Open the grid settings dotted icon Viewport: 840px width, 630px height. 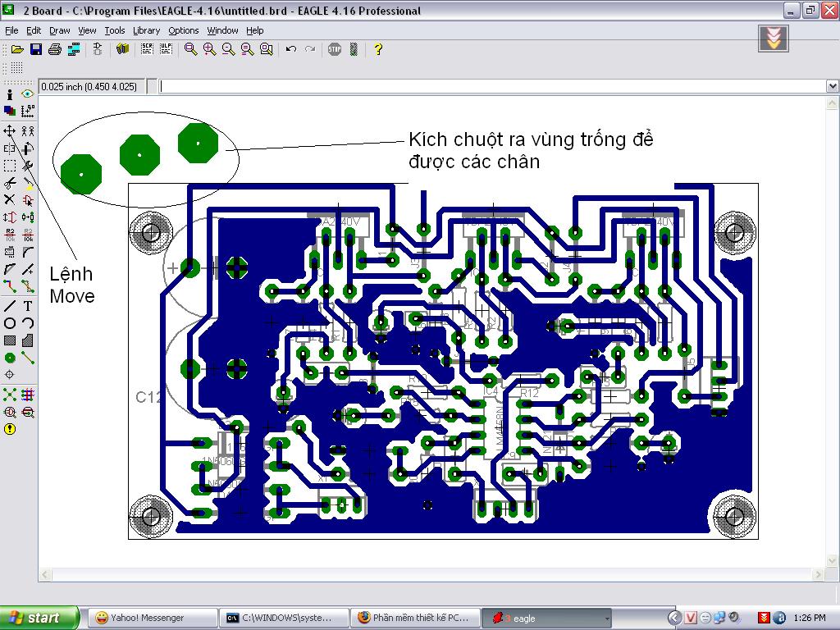coord(16,68)
